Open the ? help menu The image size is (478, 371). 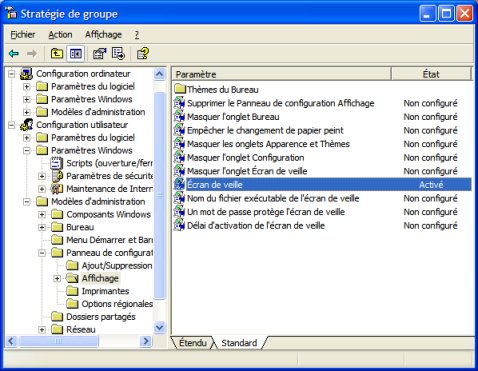coord(137,34)
